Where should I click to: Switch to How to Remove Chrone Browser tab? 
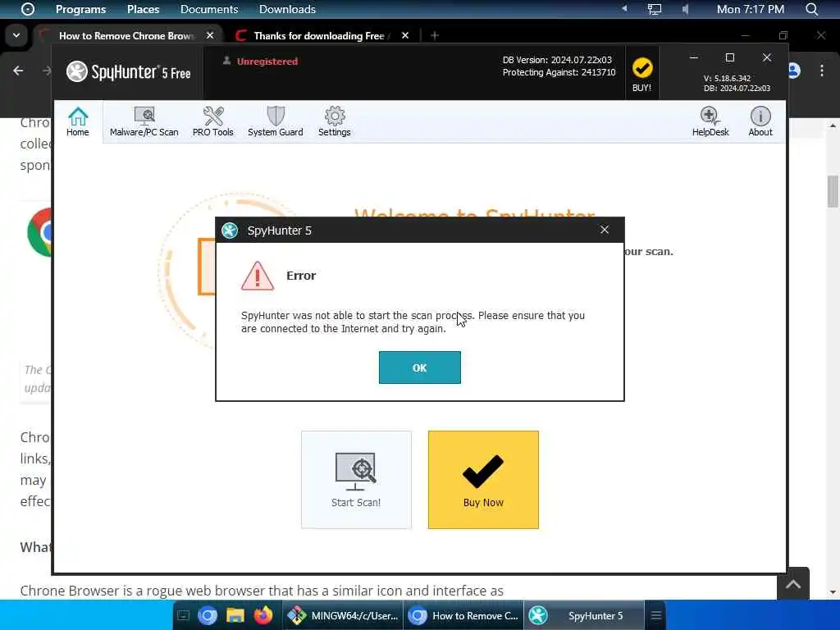126,36
